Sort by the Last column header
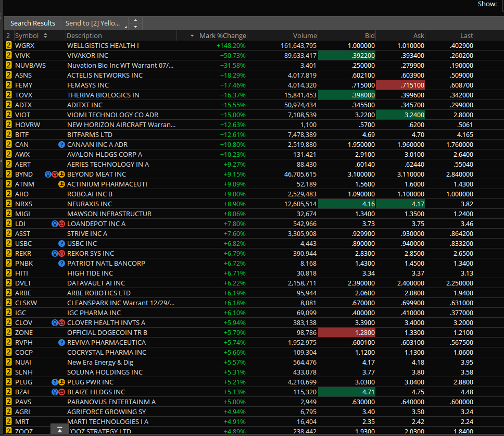This screenshot has height=436, width=504. (x=467, y=36)
